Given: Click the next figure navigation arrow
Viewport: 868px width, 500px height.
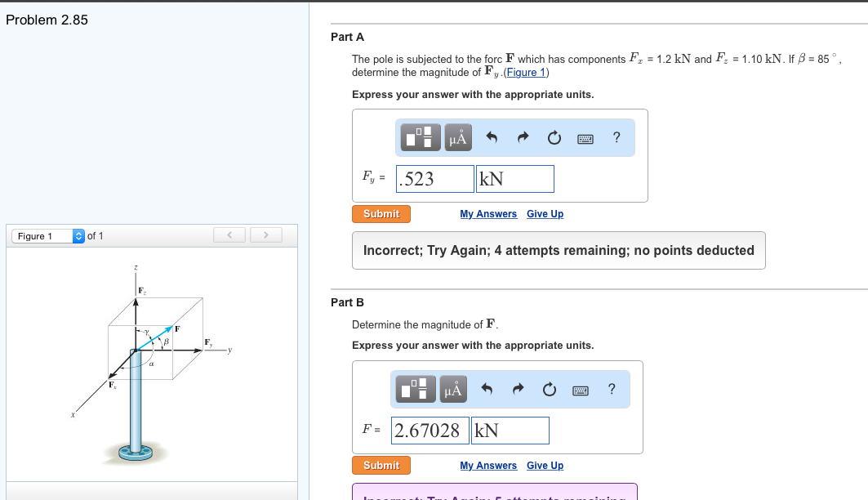Looking at the screenshot, I should coord(266,234).
